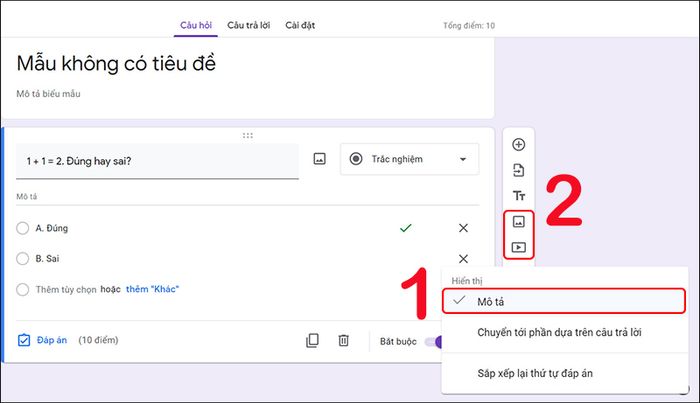This screenshot has width=700, height=403.
Task: Remove option 'A. Đúng' with X
Action: pos(463,228)
